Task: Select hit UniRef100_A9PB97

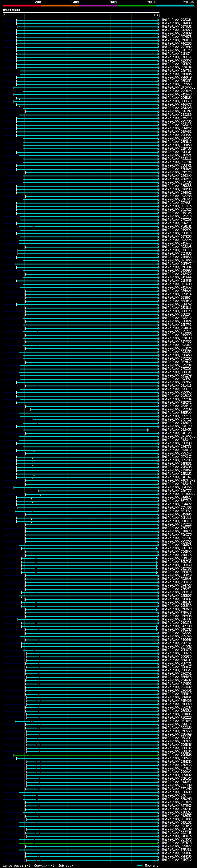Action: click(177, 64)
